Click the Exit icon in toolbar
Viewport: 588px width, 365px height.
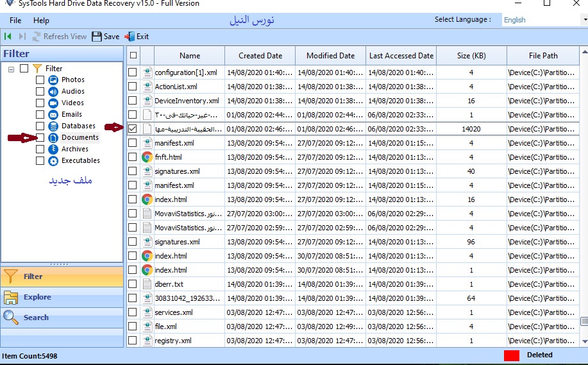coord(130,37)
